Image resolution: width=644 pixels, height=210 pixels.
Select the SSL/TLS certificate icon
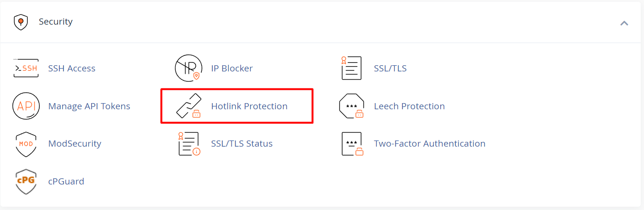[351, 69]
